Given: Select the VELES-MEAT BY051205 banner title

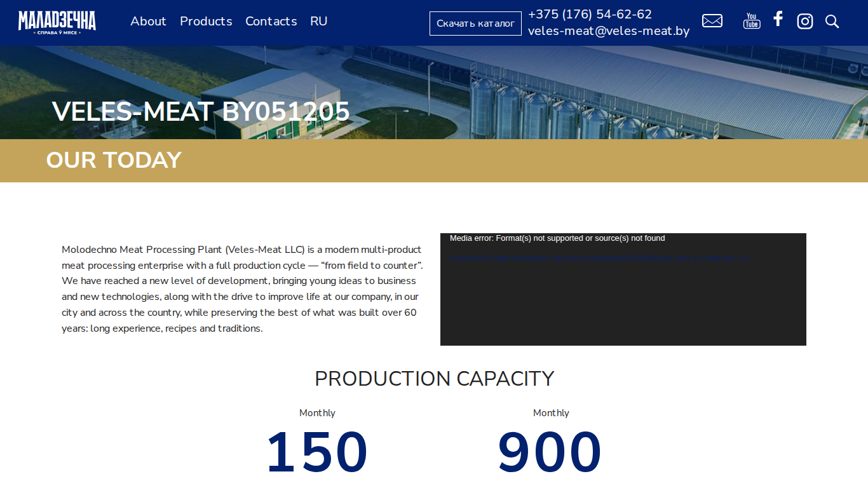Looking at the screenshot, I should click(201, 112).
